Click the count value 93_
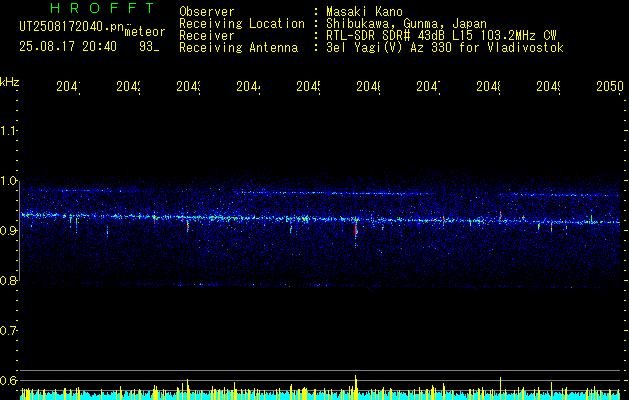The height and width of the screenshot is (400, 629). [x=149, y=47]
